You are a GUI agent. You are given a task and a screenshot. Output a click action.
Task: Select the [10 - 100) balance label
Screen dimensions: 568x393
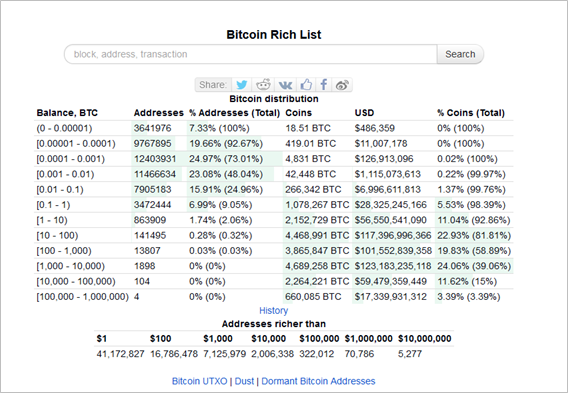click(x=57, y=235)
